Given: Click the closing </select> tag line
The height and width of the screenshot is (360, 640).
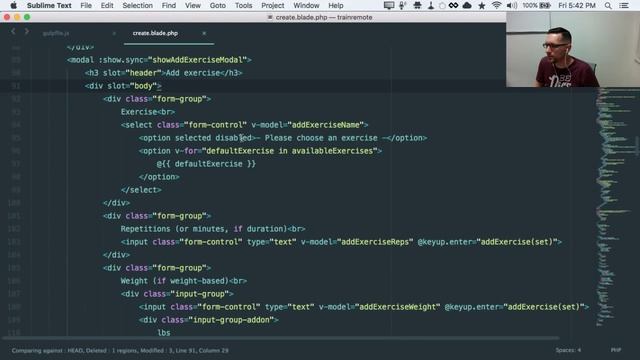Looking at the screenshot, I should [x=141, y=190].
